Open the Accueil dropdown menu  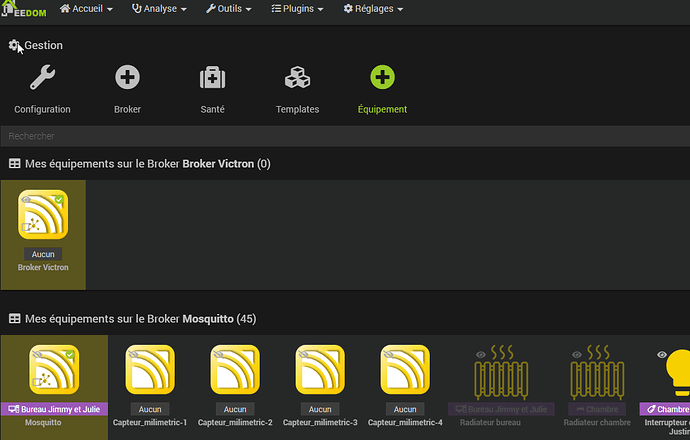[x=86, y=9]
